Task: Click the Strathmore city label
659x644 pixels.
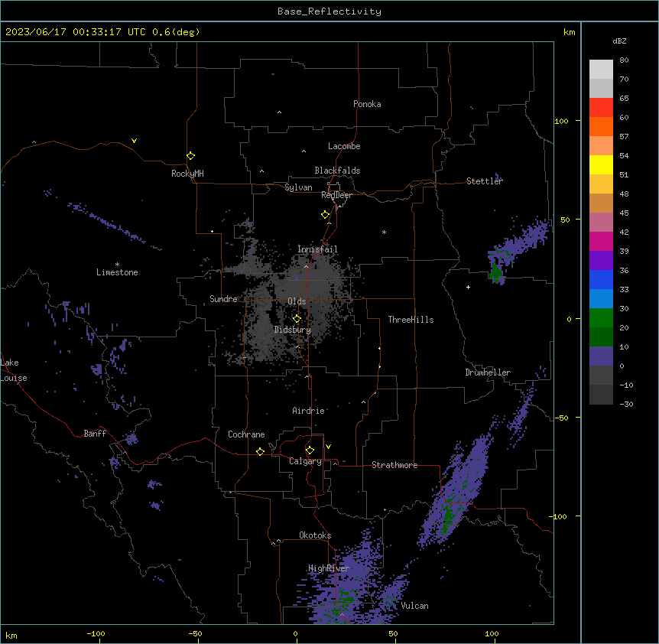Action: (394, 465)
